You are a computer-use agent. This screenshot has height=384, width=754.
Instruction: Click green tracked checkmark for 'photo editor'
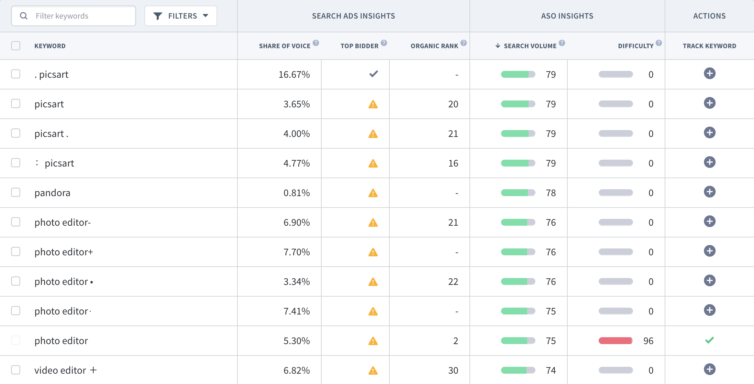click(x=709, y=340)
